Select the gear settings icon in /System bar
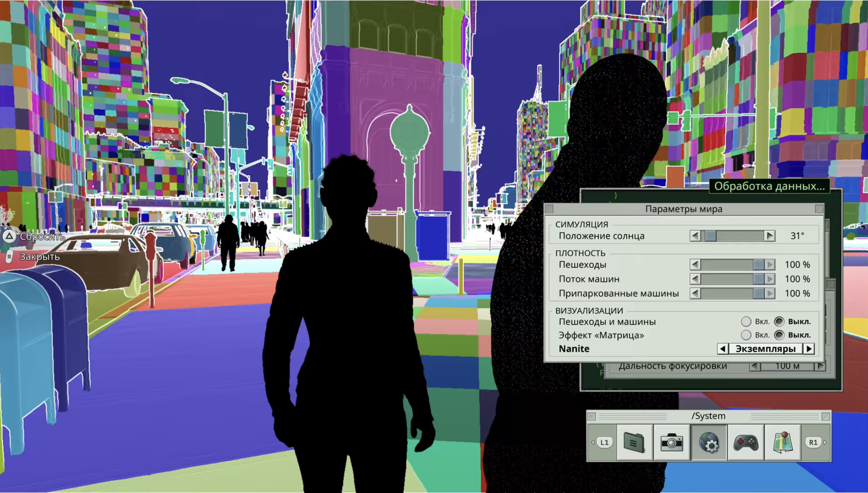868x493 pixels. 709,442
